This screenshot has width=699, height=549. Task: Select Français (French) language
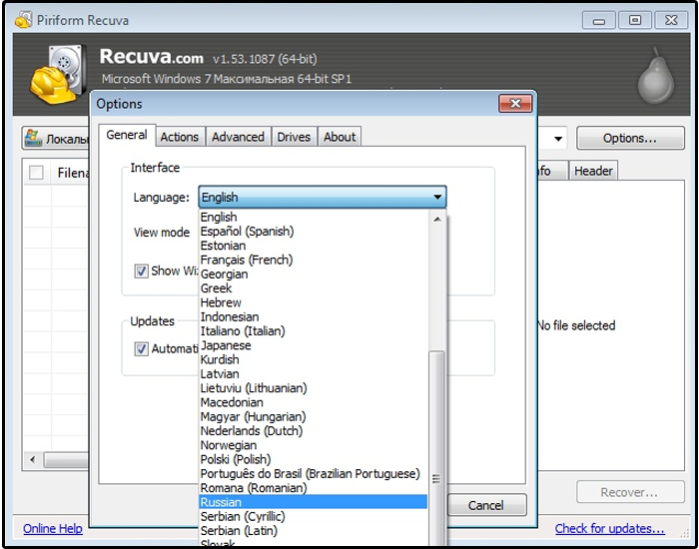click(313, 260)
